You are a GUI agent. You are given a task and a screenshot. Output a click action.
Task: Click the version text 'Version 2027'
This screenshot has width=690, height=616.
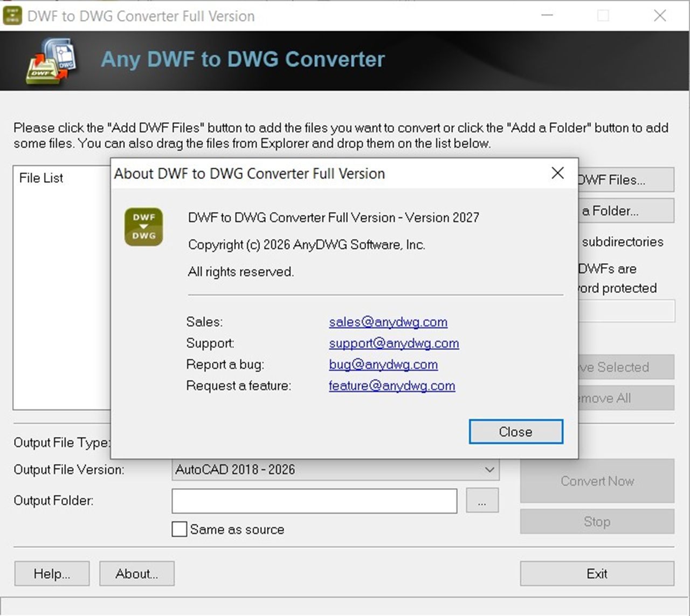click(442, 217)
